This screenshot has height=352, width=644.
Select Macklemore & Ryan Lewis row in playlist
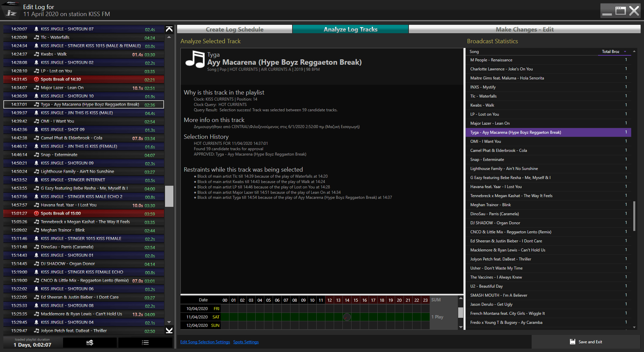[84, 314]
